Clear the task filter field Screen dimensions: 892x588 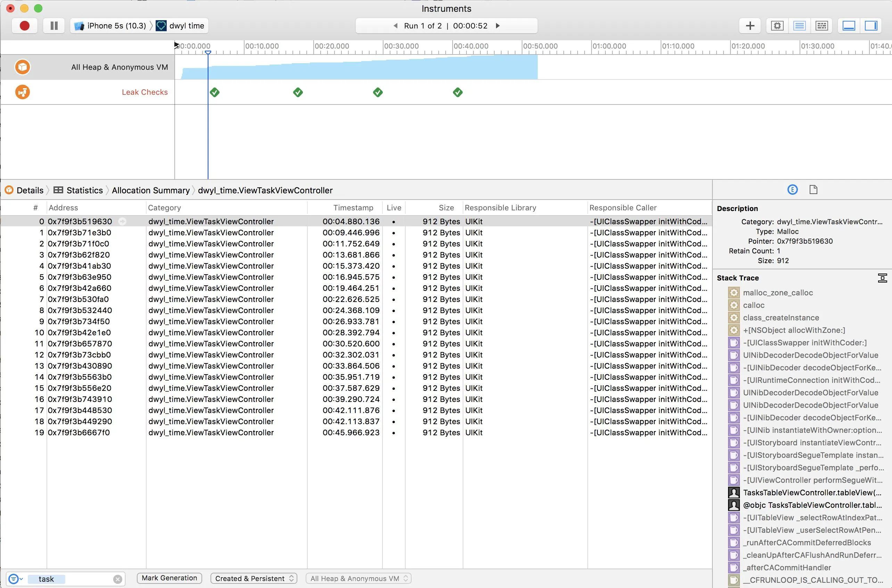[x=117, y=579]
